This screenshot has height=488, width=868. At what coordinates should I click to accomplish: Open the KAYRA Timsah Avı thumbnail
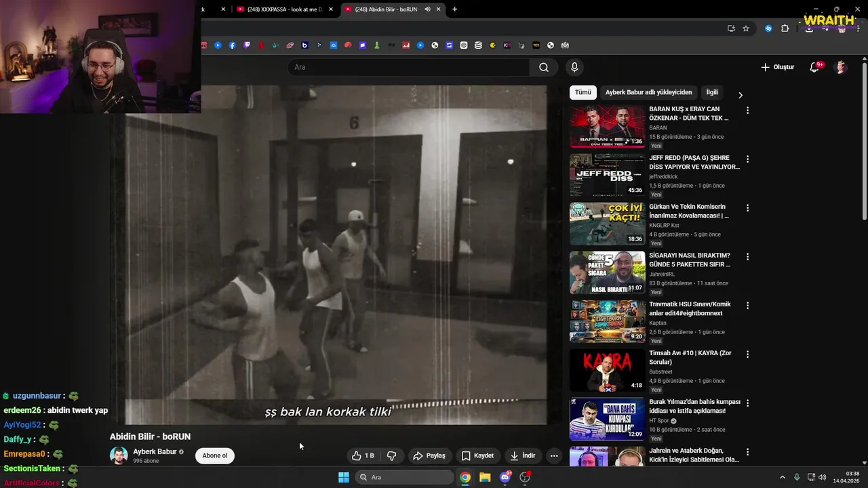[608, 370]
